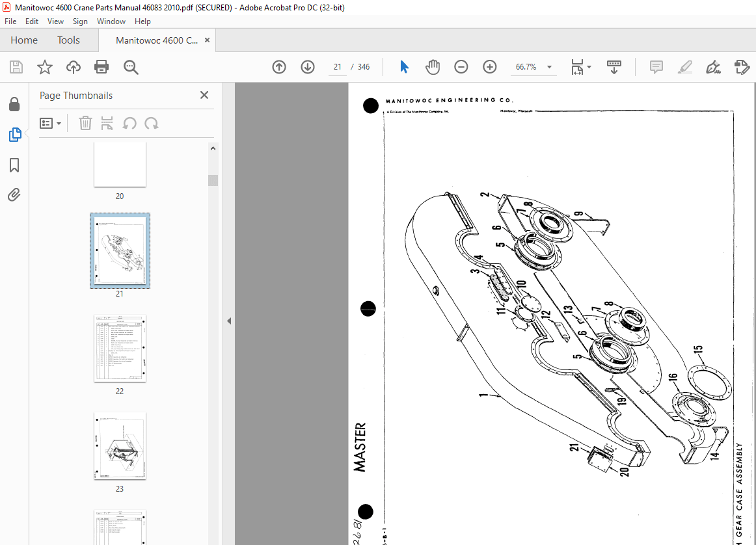Image resolution: width=756 pixels, height=545 pixels.
Task: Open the Fill & Sign pen tool
Action: click(713, 66)
